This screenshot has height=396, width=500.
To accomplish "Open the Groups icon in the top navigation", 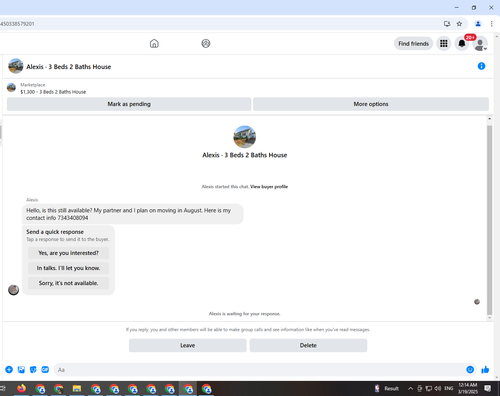I will tap(206, 43).
